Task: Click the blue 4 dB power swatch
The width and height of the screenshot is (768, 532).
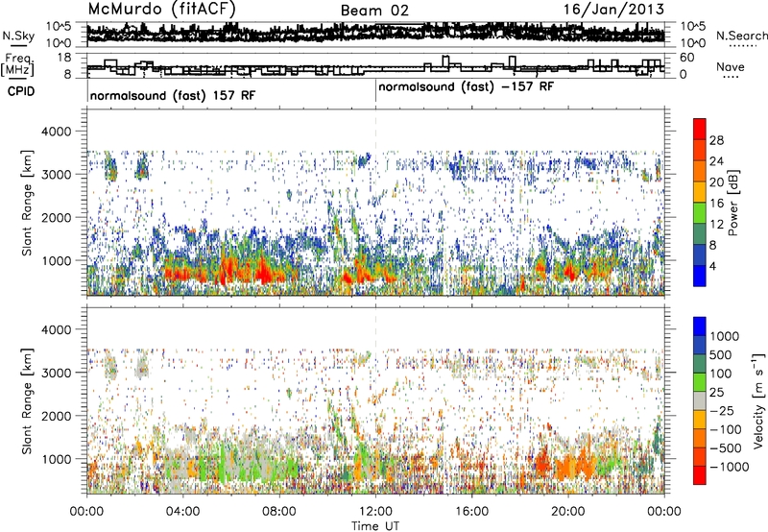Action: (700, 276)
